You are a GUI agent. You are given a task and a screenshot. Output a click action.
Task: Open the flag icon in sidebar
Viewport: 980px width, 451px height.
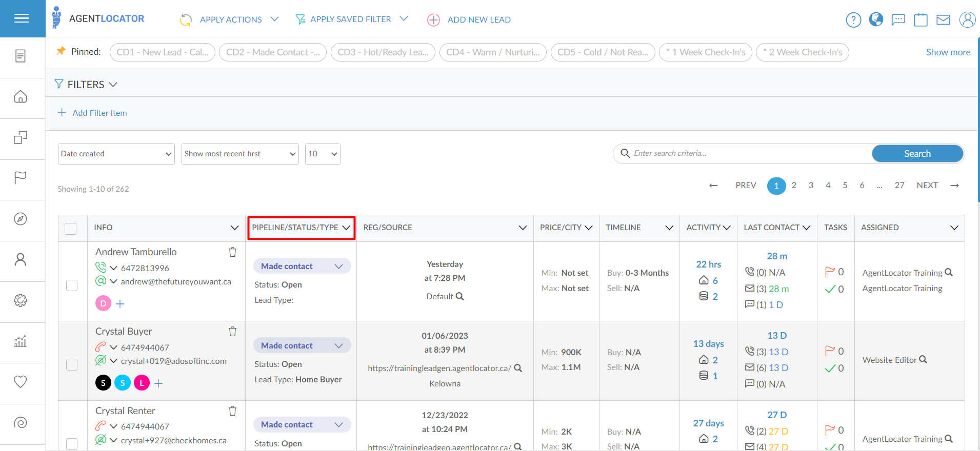21,178
